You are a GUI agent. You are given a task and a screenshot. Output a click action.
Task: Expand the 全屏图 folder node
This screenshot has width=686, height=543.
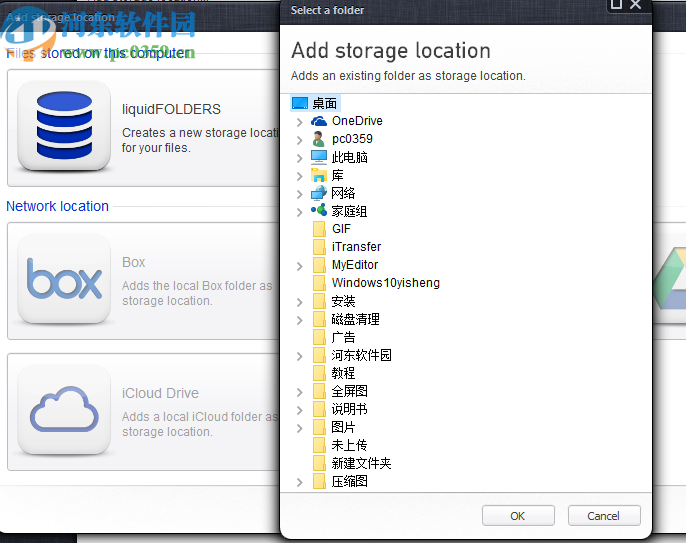pos(300,392)
